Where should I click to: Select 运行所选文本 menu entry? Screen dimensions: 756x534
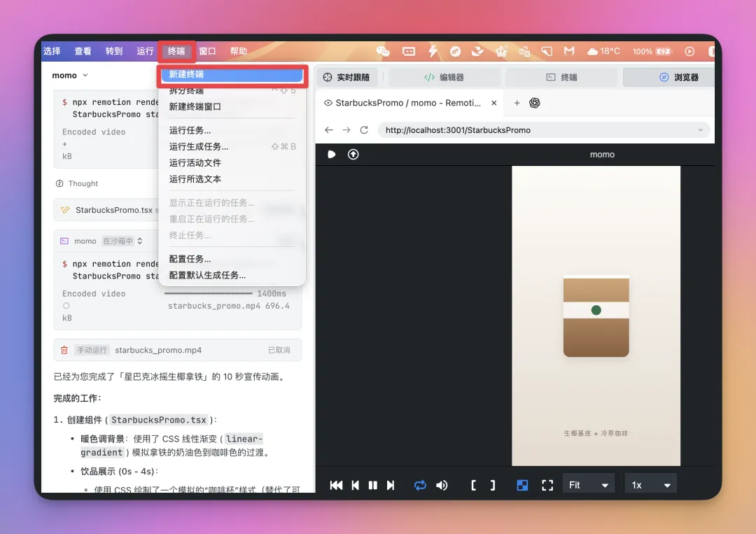point(232,179)
